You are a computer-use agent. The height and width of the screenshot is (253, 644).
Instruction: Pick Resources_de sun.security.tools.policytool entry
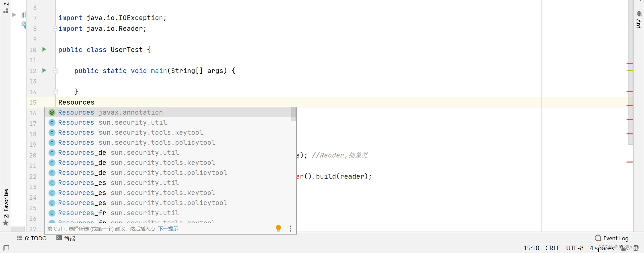168,173
